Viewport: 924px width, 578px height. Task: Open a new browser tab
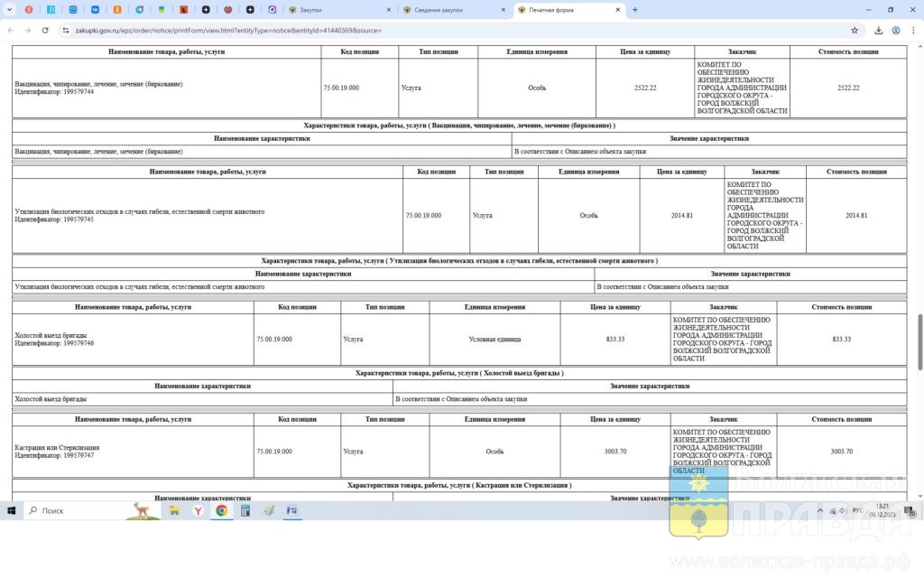[635, 9]
